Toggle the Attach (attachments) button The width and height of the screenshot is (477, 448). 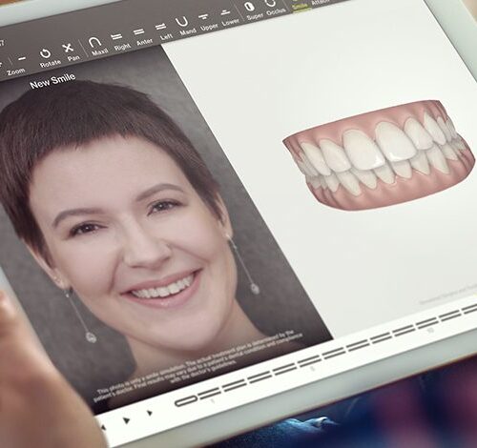[x=320, y=3]
